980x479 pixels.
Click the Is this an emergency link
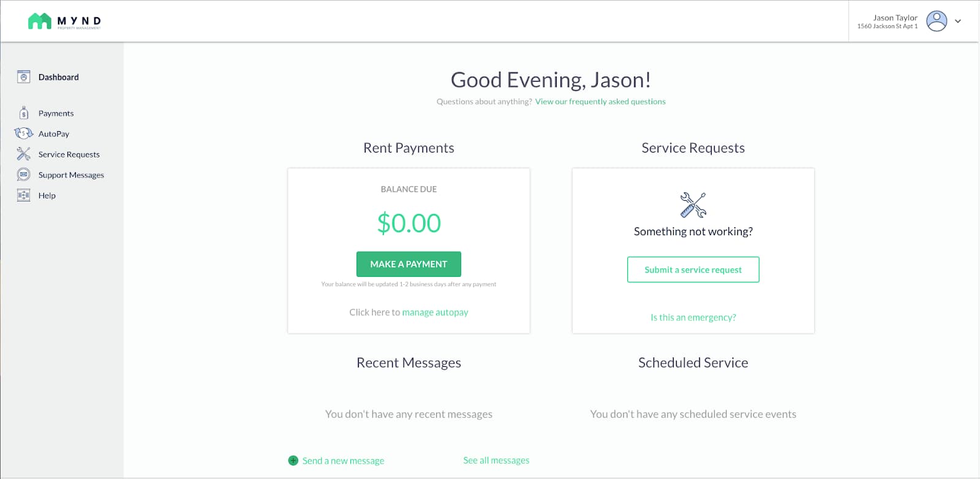(693, 317)
